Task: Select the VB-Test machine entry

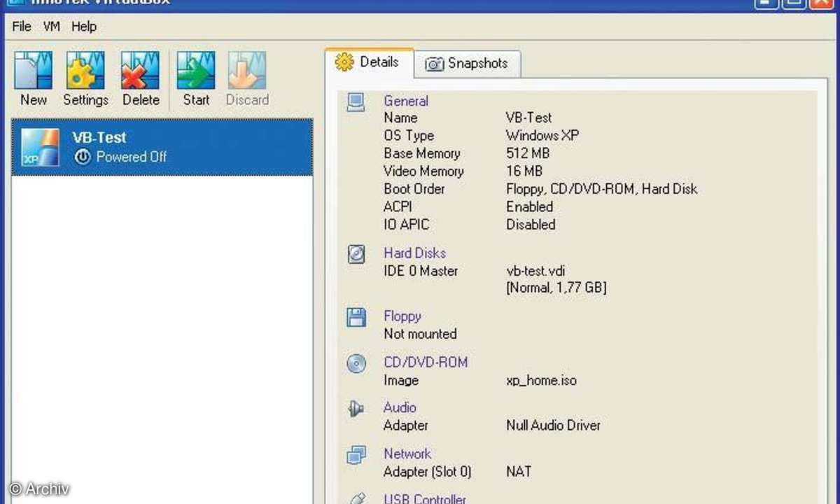Action: pos(162,147)
